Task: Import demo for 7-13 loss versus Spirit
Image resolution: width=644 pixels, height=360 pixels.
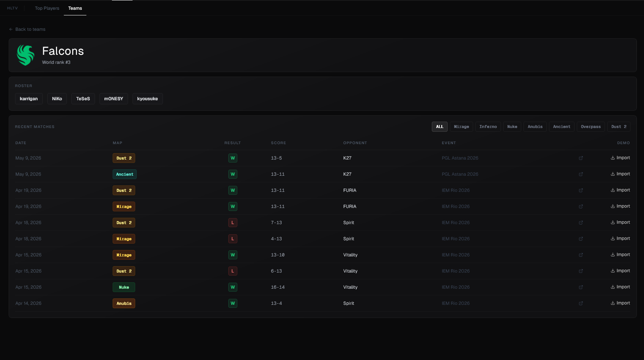Action: click(x=620, y=222)
